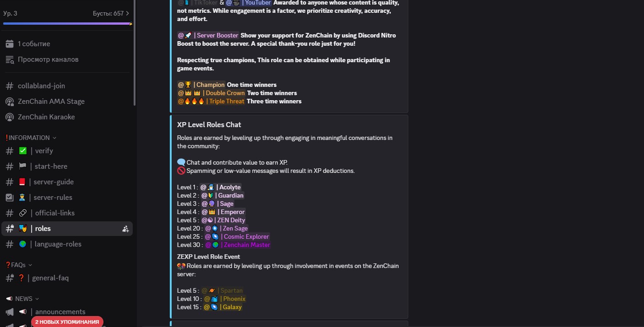Click the server-rules channel icon
The height and width of the screenshot is (327, 644).
coord(10,198)
